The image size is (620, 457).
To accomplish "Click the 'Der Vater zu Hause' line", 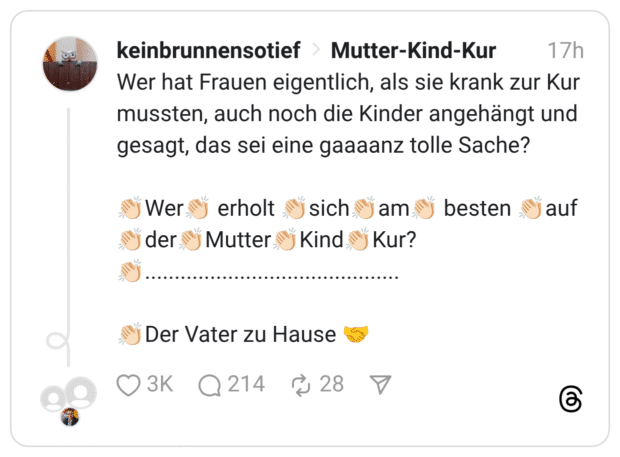I will click(x=240, y=334).
